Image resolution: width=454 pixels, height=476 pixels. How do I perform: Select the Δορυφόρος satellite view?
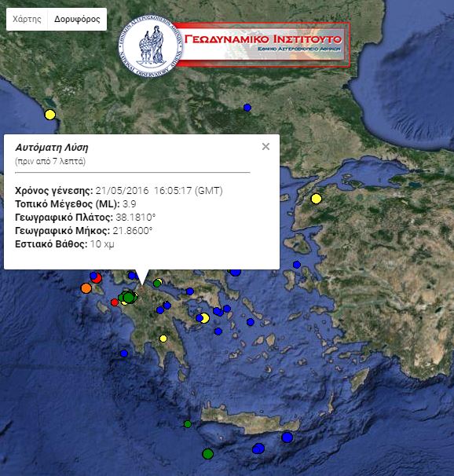(77, 19)
